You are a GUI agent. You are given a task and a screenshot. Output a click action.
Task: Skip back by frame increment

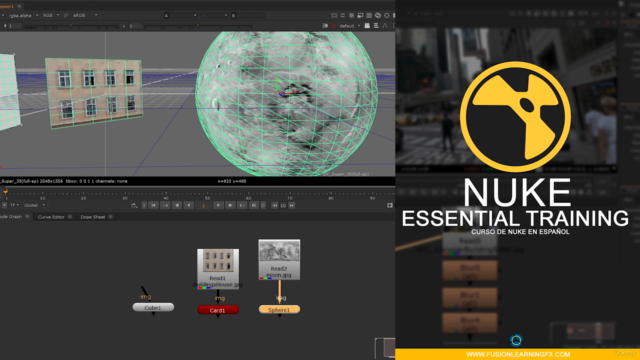pos(275,205)
